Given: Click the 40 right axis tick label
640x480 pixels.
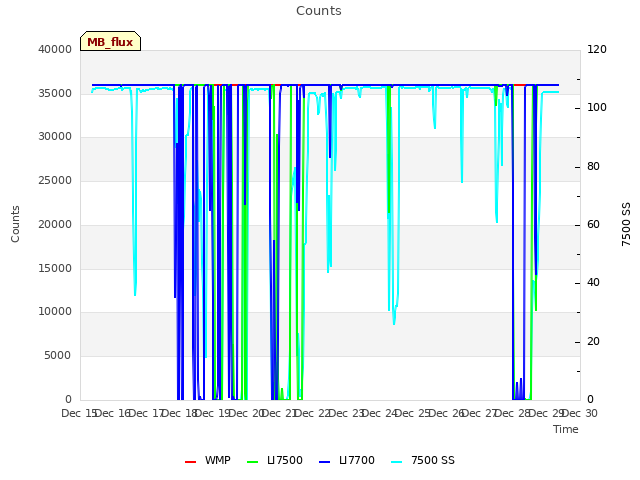Looking at the screenshot, I should [x=593, y=282].
